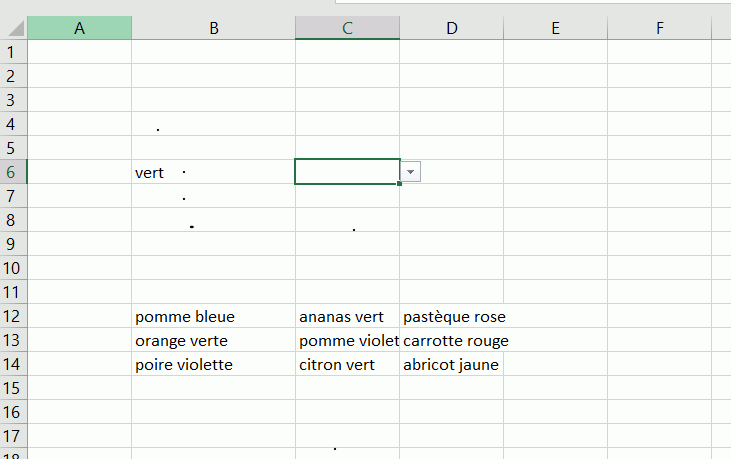Click the cell containing "vert"
The width and height of the screenshot is (731, 459).
213,173
